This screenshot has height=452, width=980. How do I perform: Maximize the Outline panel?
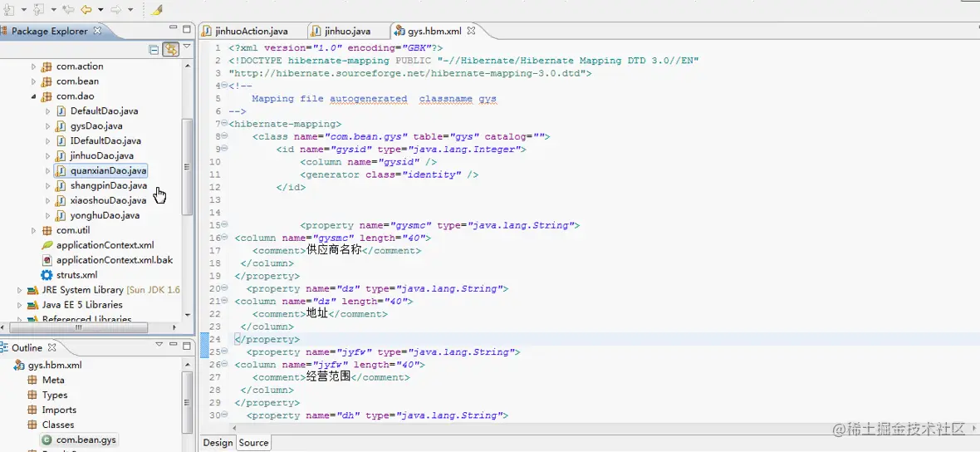pos(186,345)
